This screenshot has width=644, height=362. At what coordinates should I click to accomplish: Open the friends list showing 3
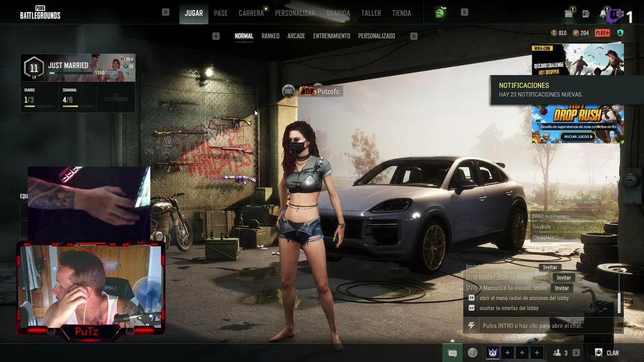pos(560,353)
